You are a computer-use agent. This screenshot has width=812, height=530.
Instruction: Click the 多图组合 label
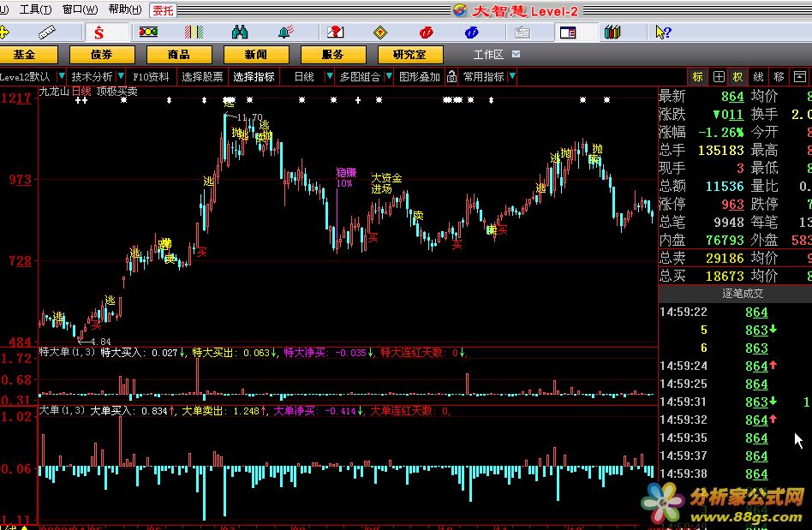(x=360, y=76)
